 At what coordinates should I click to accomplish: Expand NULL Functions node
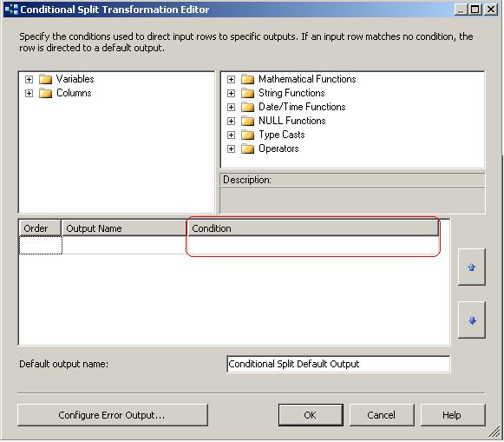pos(231,121)
